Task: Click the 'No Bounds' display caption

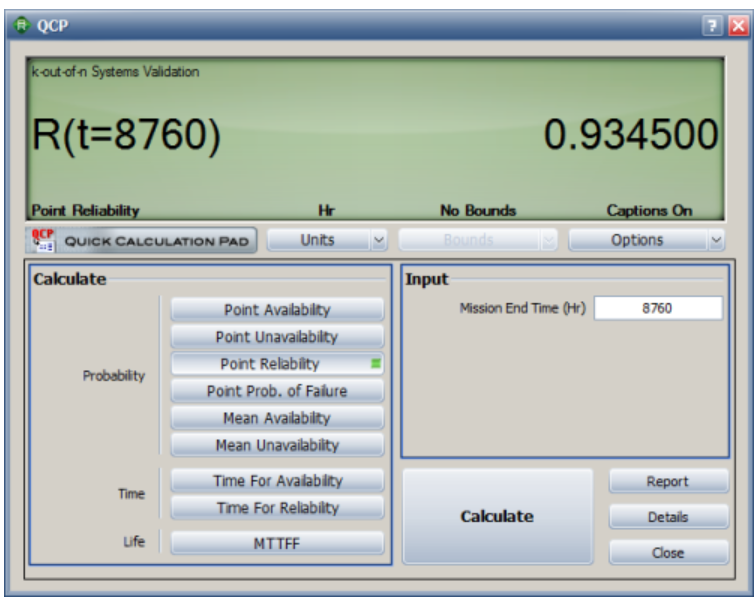Action: coord(478,210)
